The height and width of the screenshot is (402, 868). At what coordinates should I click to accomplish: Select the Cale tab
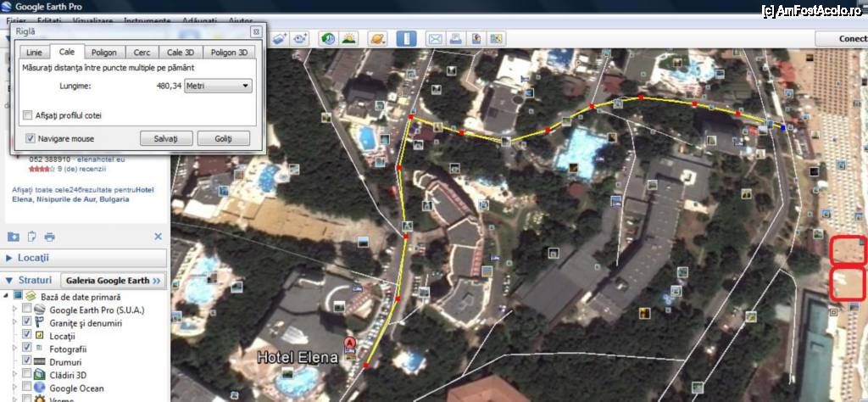point(67,52)
